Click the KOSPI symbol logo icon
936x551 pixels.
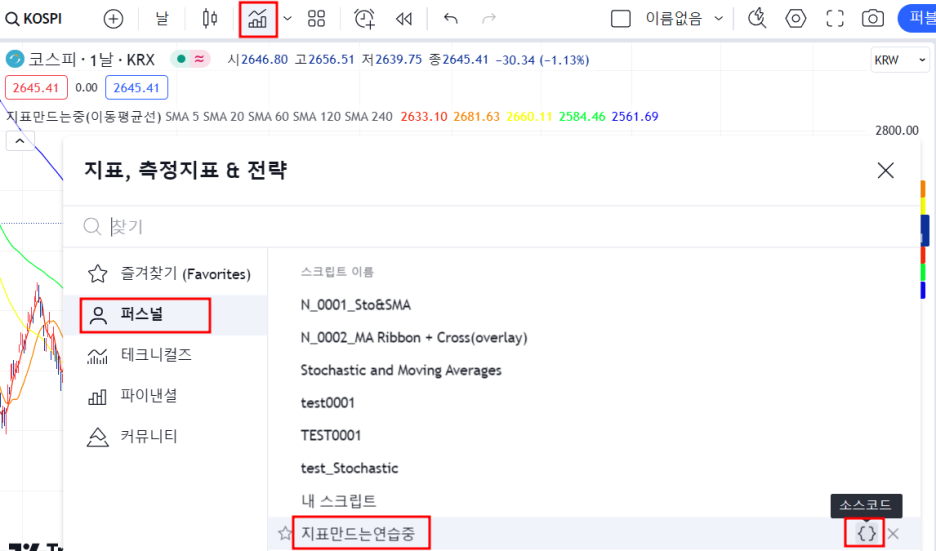coord(15,59)
